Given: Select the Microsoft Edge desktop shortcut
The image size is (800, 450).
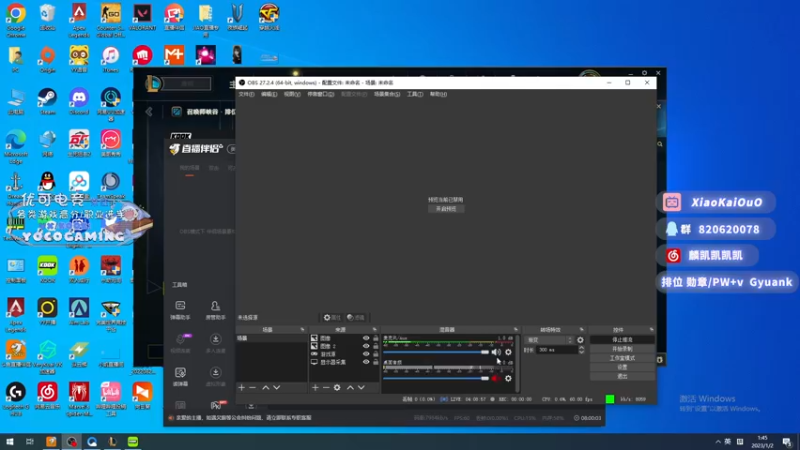Looking at the screenshot, I should (16, 146).
